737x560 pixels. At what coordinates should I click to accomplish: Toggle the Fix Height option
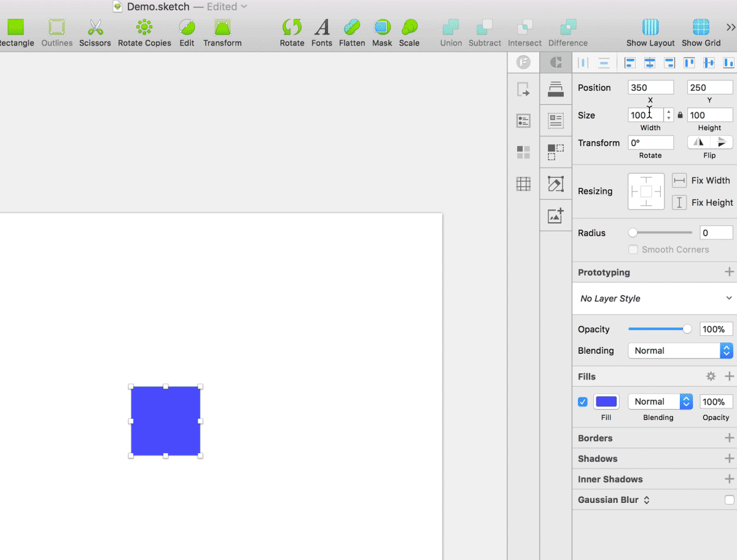pos(679,203)
